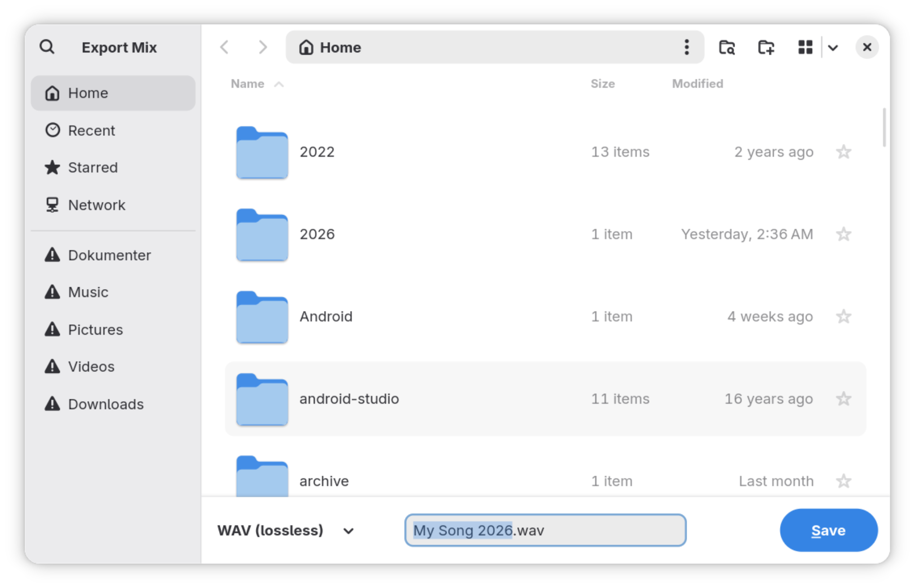Click the '13 items' size text
This screenshot has width=914, height=588.
(x=620, y=152)
